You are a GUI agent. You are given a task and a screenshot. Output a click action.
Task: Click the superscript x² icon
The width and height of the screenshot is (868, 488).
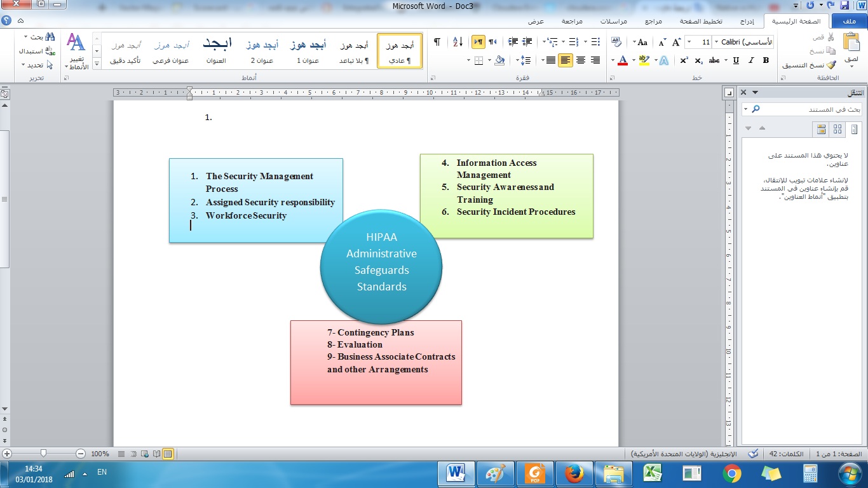coord(684,60)
